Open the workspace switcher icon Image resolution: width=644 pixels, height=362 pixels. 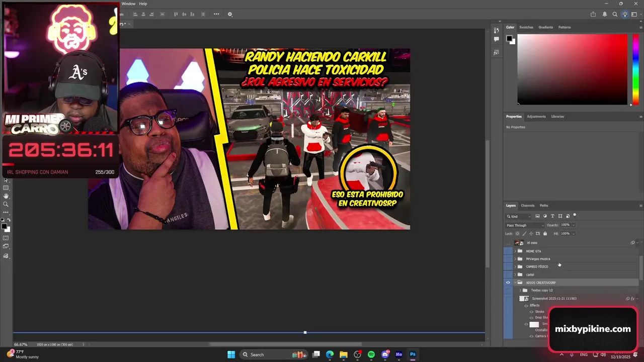click(x=634, y=14)
